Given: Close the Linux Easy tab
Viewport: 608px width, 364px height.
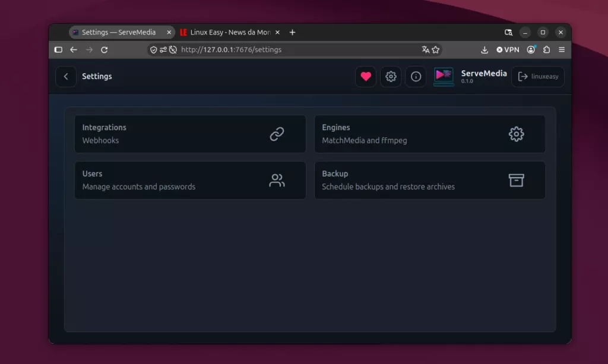Looking at the screenshot, I should click(277, 32).
